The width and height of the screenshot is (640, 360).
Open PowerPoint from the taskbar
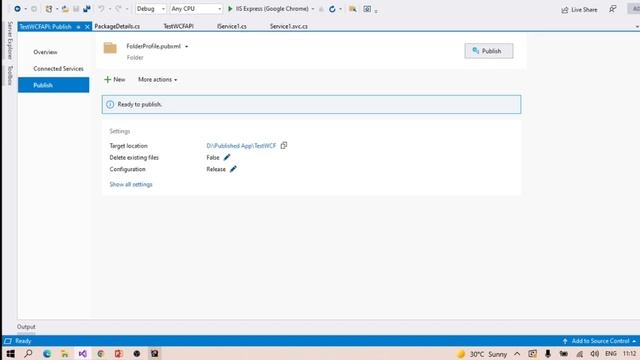(118, 353)
